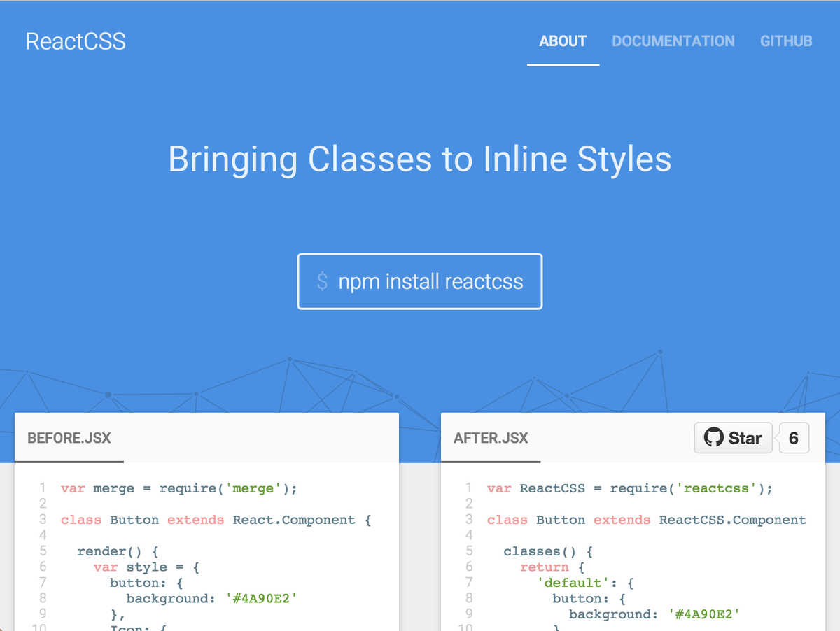Click the line var merge = require('merge');
The height and width of the screenshot is (631, 840).
point(179,488)
